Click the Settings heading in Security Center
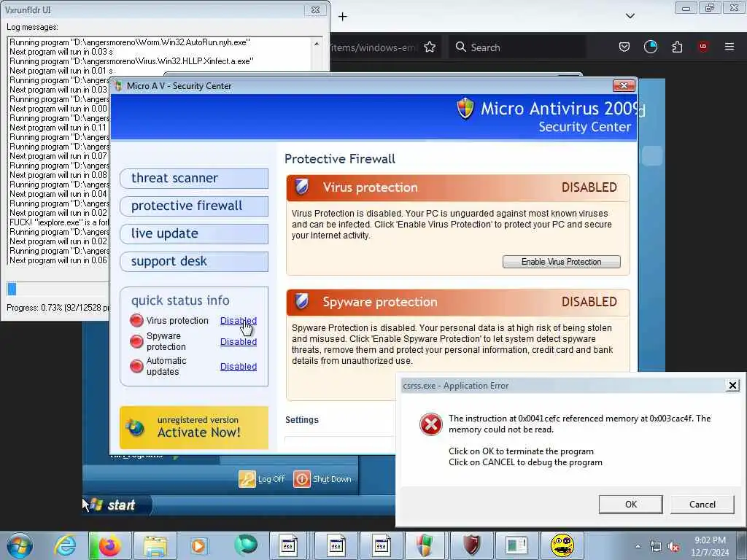Screen dimensions: 747x560 302,420
